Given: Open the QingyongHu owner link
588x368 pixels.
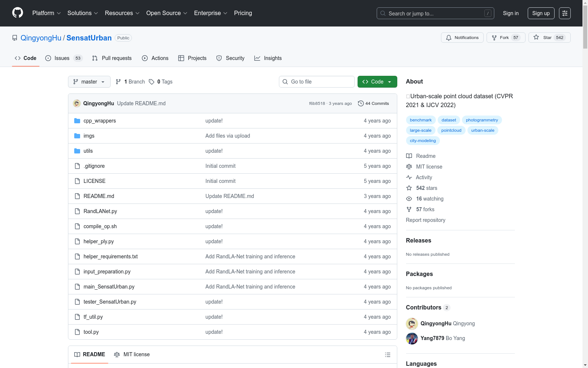Looking at the screenshot, I should pos(41,38).
